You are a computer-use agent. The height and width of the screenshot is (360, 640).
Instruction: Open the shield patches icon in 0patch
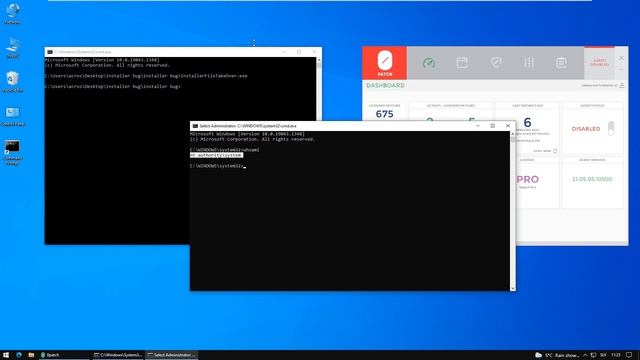point(496,62)
